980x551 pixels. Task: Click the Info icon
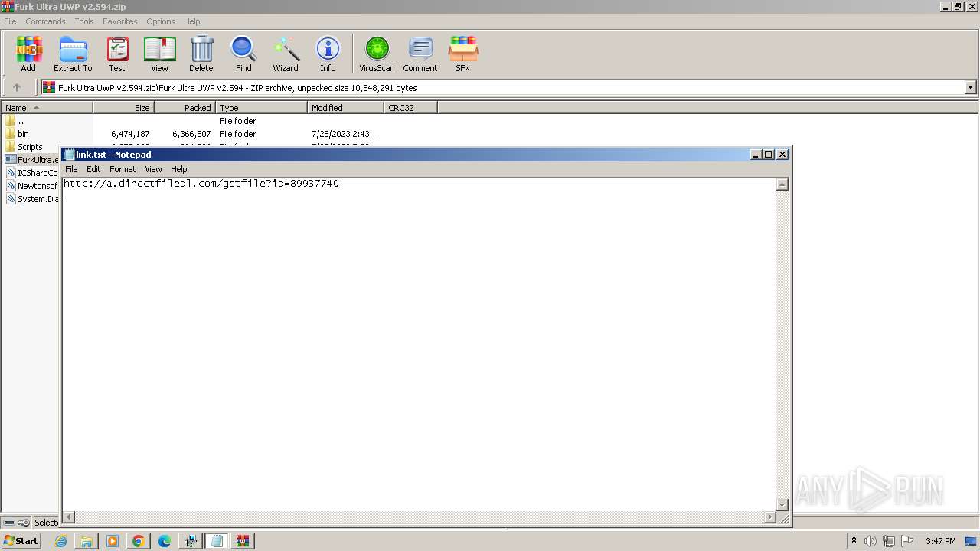[x=328, y=54]
